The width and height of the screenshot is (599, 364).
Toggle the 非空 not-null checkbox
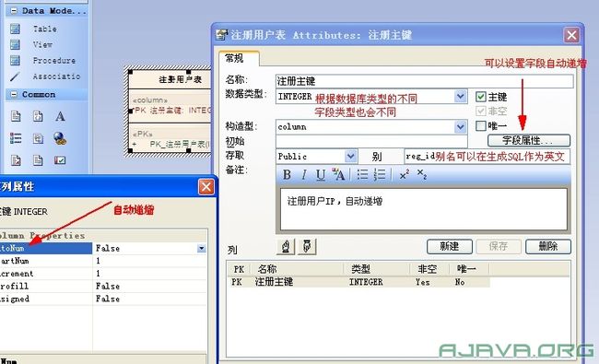pos(480,112)
